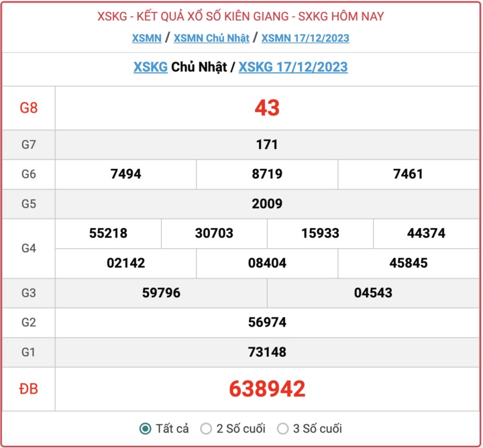483x448 pixels.
Task: Click the G2 result 56974
Action: coord(267,322)
